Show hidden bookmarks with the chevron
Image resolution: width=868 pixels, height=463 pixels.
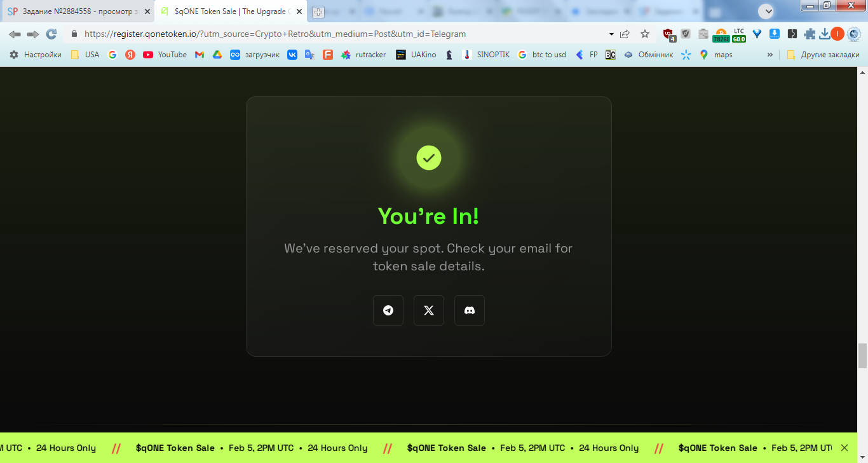pyautogui.click(x=770, y=55)
